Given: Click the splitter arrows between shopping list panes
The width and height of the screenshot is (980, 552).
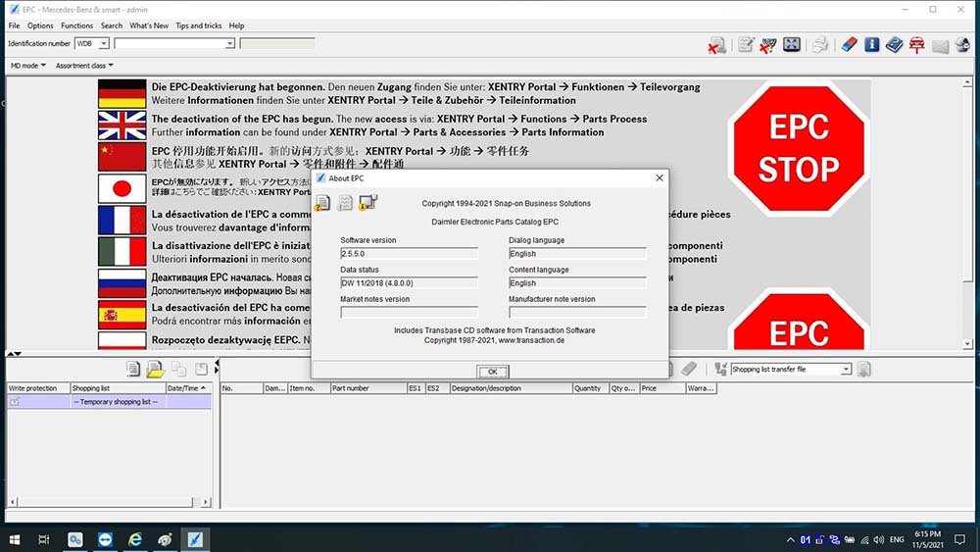Looking at the screenshot, I should 217,367.
